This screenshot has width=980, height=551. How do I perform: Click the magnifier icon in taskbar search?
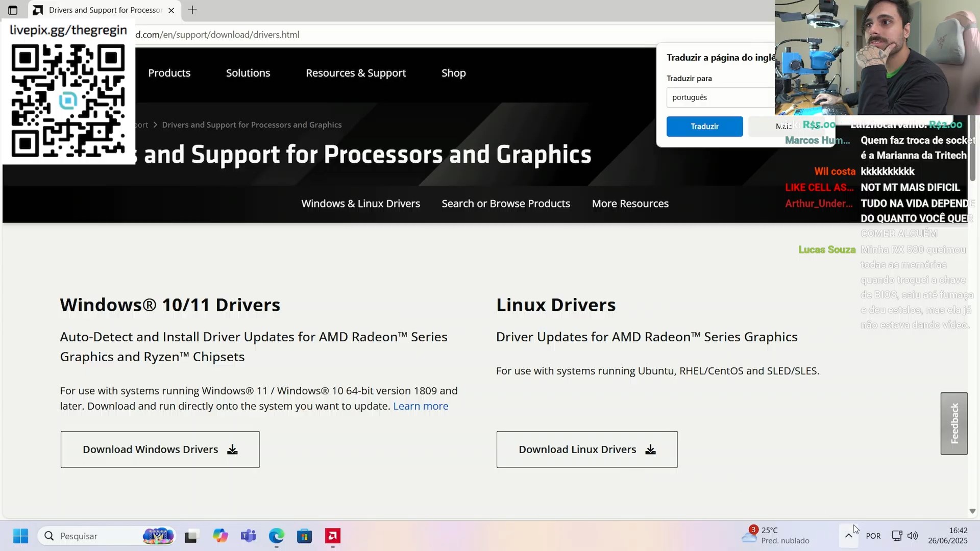tap(49, 536)
